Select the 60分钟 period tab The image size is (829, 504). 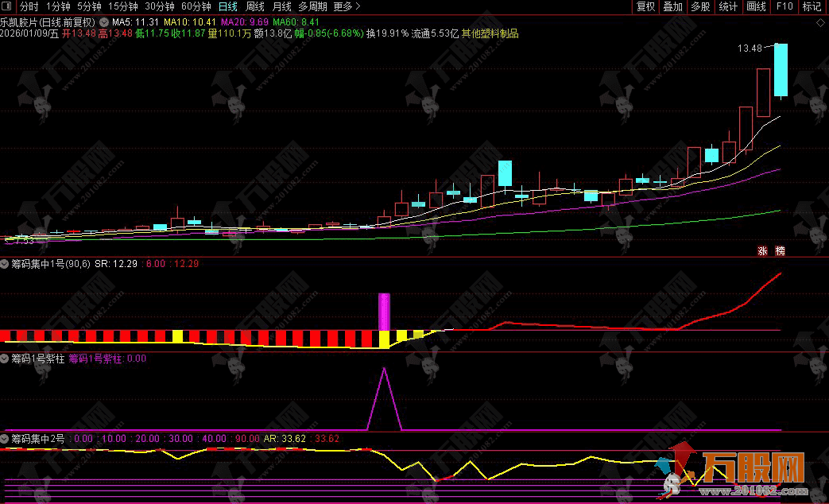(x=196, y=6)
